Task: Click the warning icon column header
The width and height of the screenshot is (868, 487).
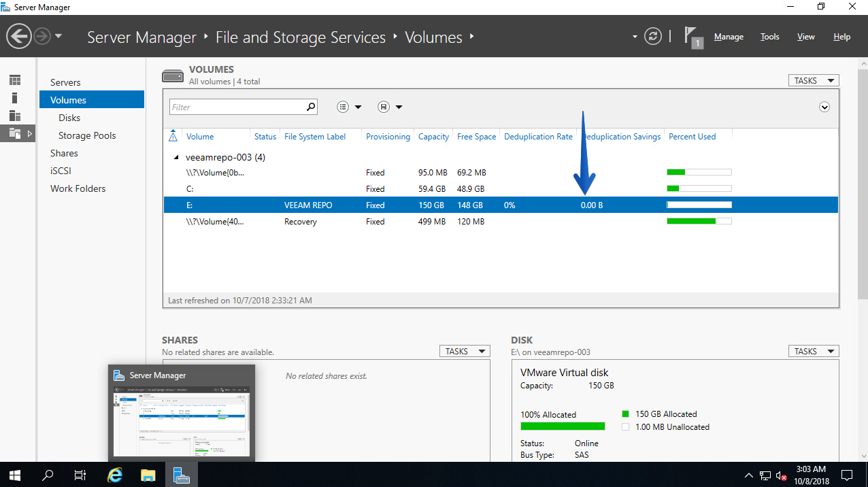Action: tap(173, 136)
